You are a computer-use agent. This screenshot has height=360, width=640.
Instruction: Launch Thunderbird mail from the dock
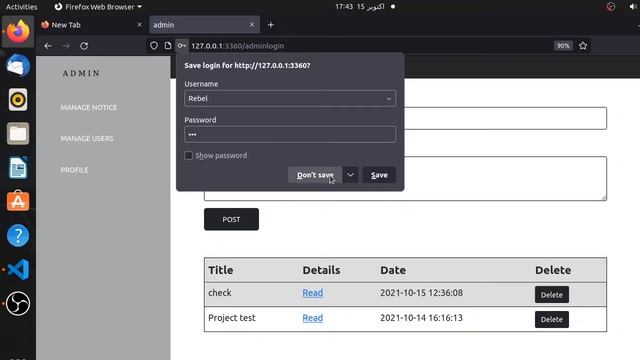tap(18, 65)
